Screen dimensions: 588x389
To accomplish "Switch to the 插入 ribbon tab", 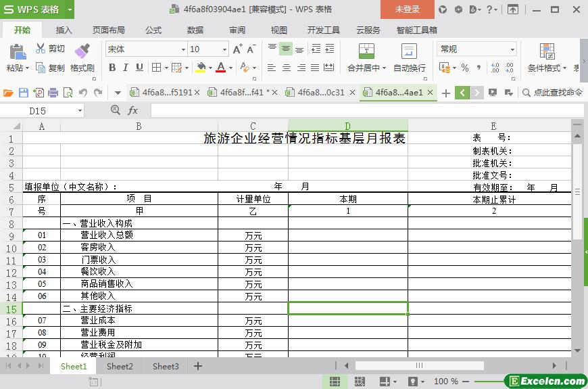I will pyautogui.click(x=64, y=30).
